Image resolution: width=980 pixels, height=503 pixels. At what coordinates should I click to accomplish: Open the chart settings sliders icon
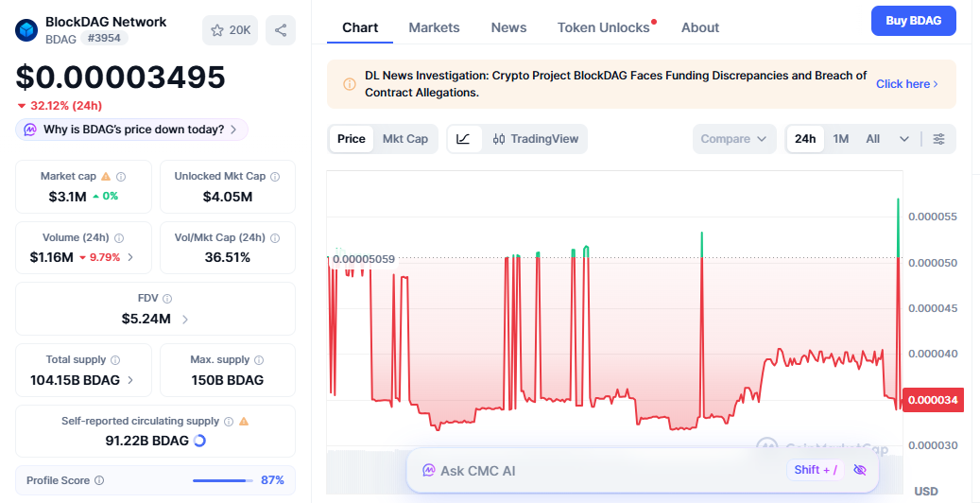click(x=938, y=139)
